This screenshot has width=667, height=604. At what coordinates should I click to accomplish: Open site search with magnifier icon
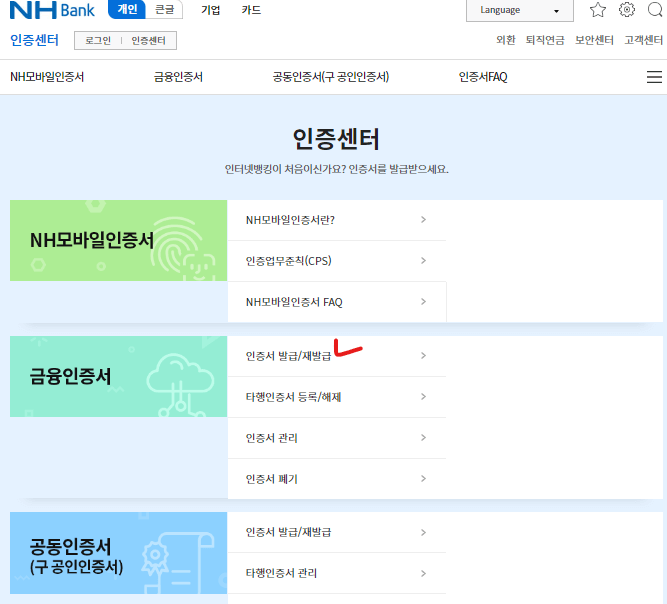[655, 10]
